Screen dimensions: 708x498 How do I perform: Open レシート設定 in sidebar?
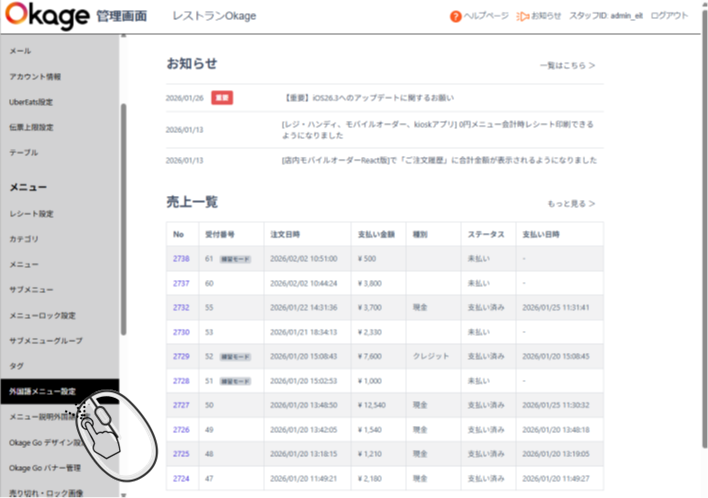[x=31, y=213]
